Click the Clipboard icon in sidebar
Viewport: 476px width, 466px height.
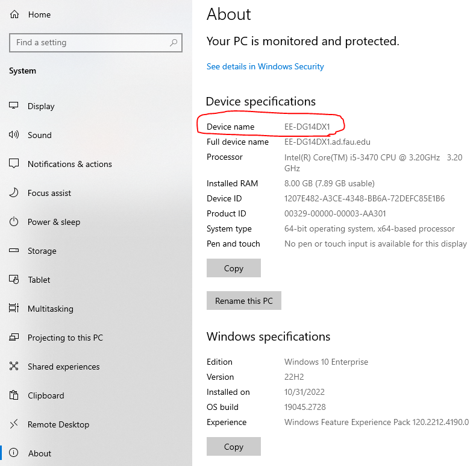14,395
